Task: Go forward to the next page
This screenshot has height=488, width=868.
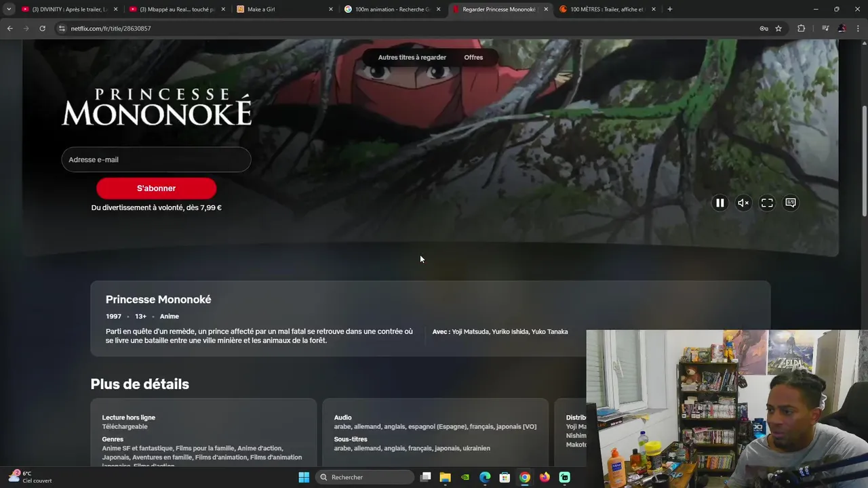Action: [26, 28]
